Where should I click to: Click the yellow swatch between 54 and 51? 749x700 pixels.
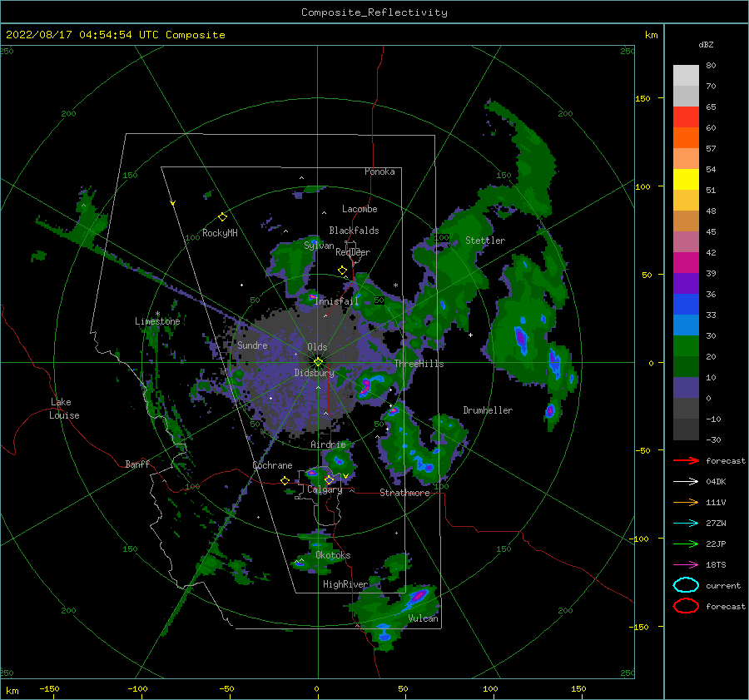click(x=686, y=180)
